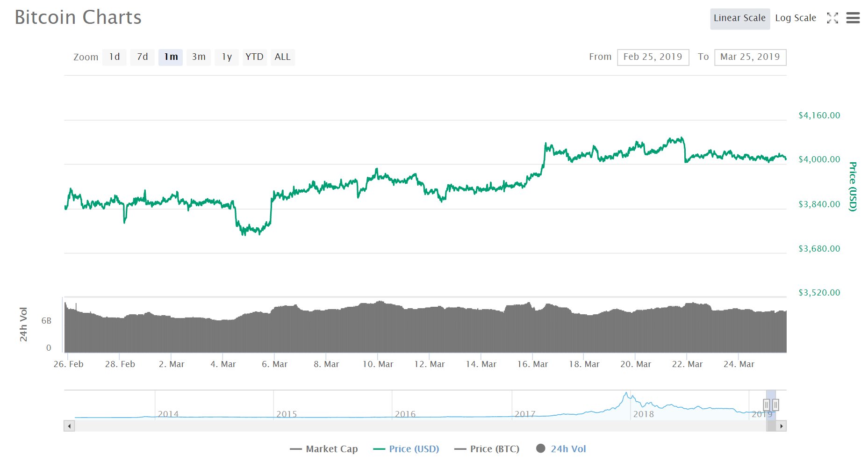Switch chart to Linear Scale
868x462 pixels.
pos(740,18)
